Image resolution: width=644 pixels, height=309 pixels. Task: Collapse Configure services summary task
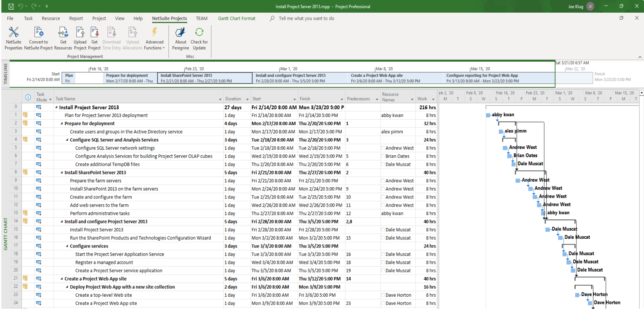point(67,246)
